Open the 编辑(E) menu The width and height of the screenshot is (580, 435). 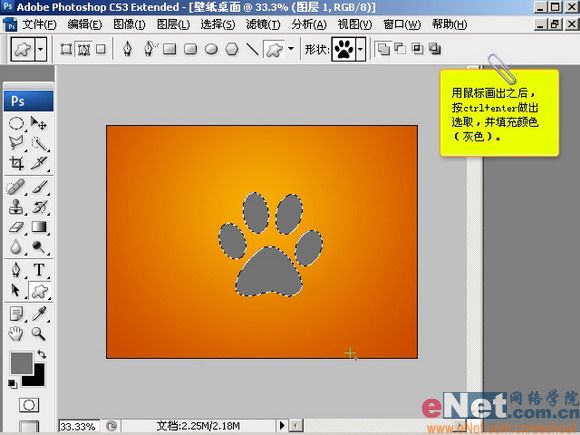pyautogui.click(x=85, y=25)
